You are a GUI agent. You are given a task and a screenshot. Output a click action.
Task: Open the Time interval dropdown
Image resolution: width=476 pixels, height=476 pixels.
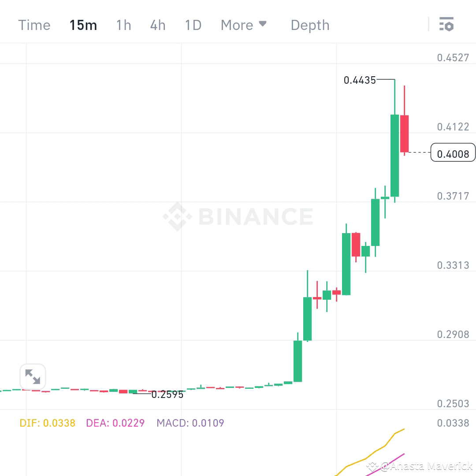tap(34, 25)
